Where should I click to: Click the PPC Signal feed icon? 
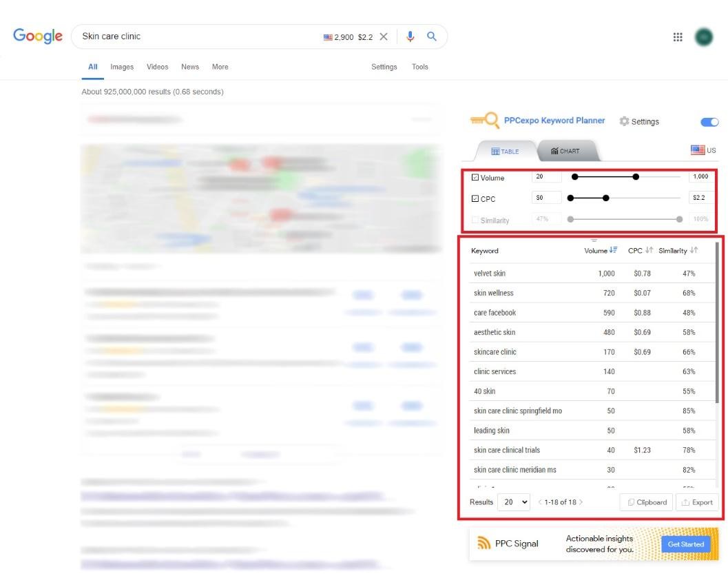click(483, 543)
